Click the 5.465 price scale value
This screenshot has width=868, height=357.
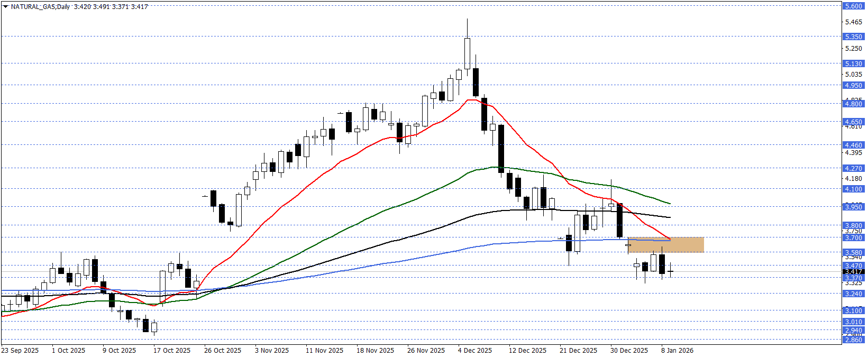854,22
